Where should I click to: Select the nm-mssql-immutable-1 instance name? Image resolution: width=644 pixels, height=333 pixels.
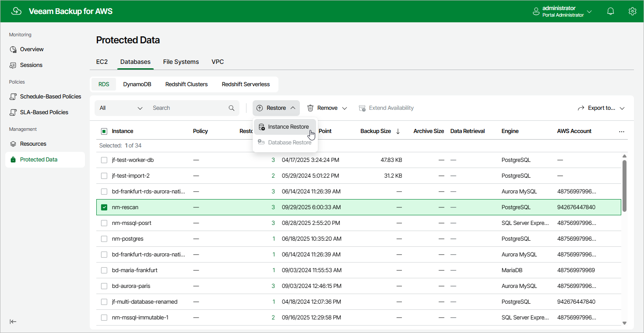(x=140, y=318)
